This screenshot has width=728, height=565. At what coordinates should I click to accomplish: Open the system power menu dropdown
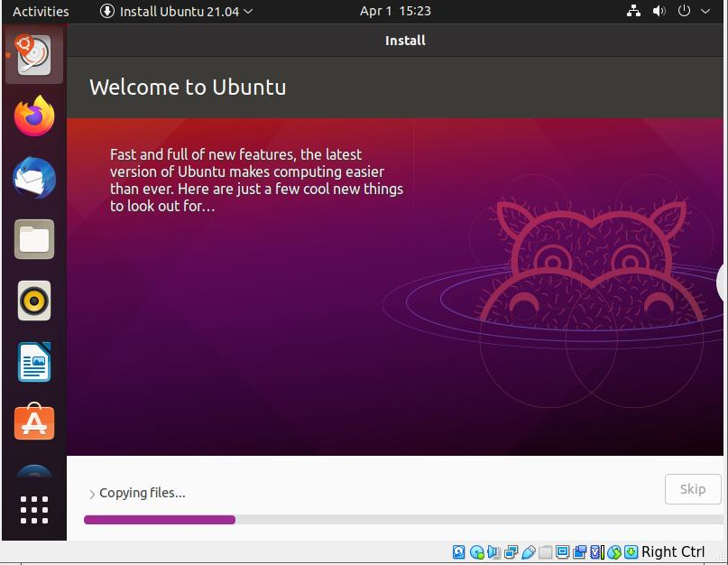(x=693, y=12)
